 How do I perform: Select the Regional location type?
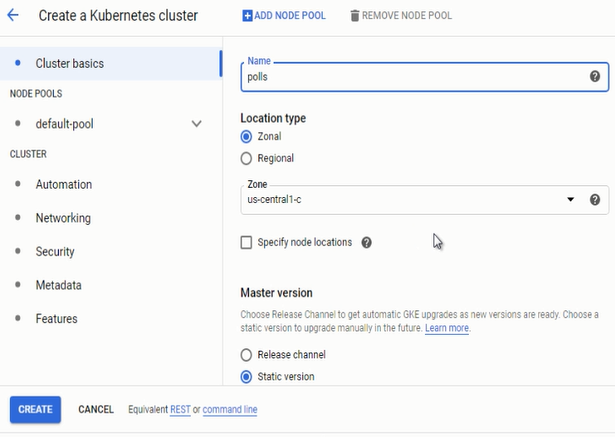246,158
